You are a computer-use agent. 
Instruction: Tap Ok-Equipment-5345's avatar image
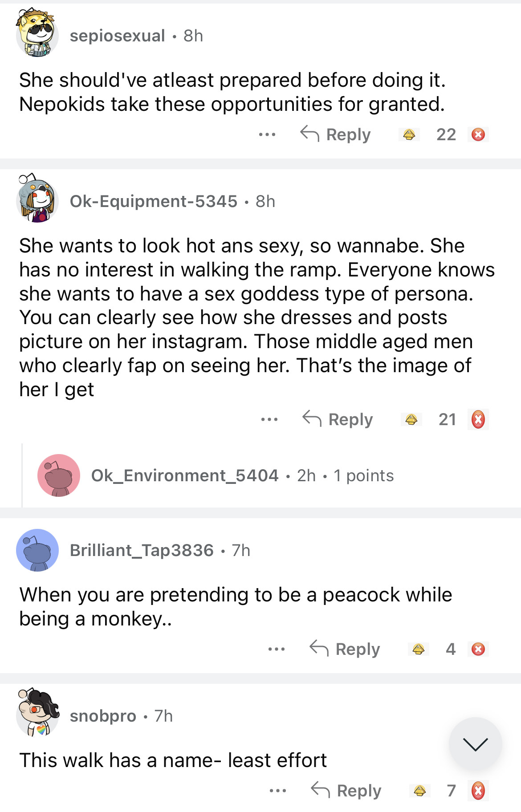pos(37,199)
